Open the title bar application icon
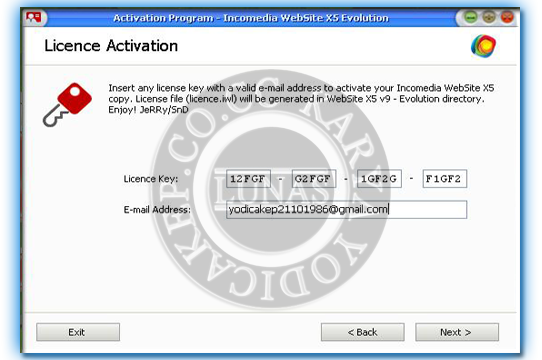Image resolution: width=542 pixels, height=360 pixels. pos(34,17)
